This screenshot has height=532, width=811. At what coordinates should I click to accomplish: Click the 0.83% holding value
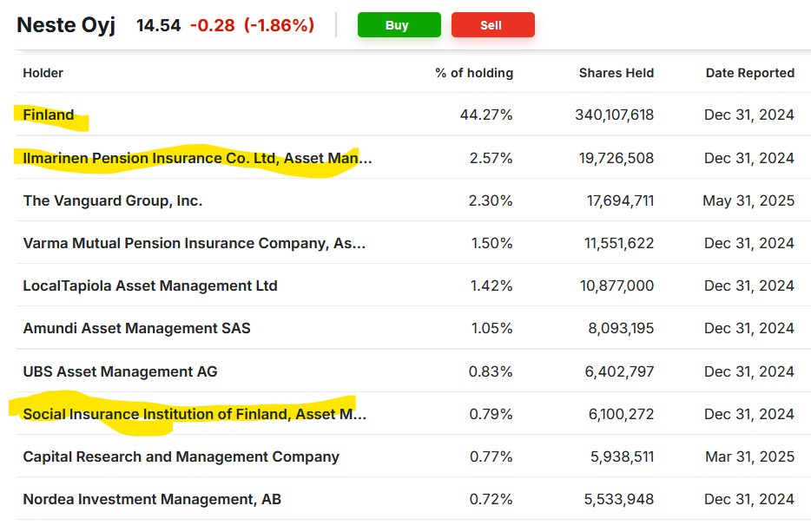point(491,371)
